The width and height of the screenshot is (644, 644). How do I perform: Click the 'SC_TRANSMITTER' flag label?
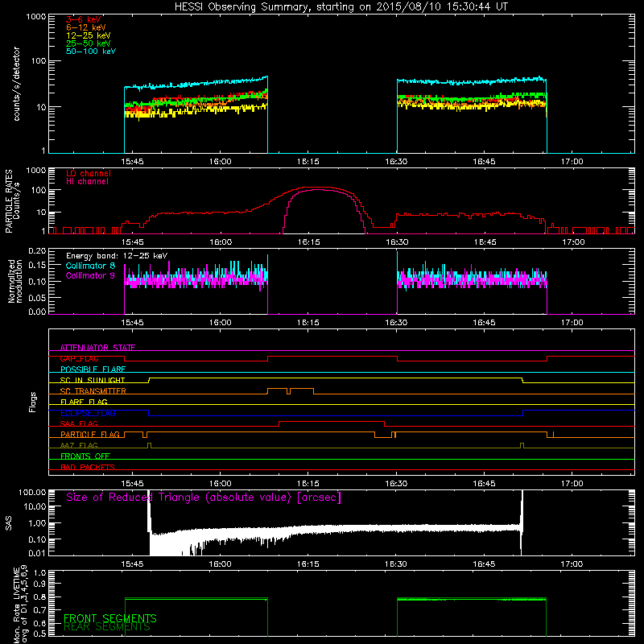click(x=93, y=391)
